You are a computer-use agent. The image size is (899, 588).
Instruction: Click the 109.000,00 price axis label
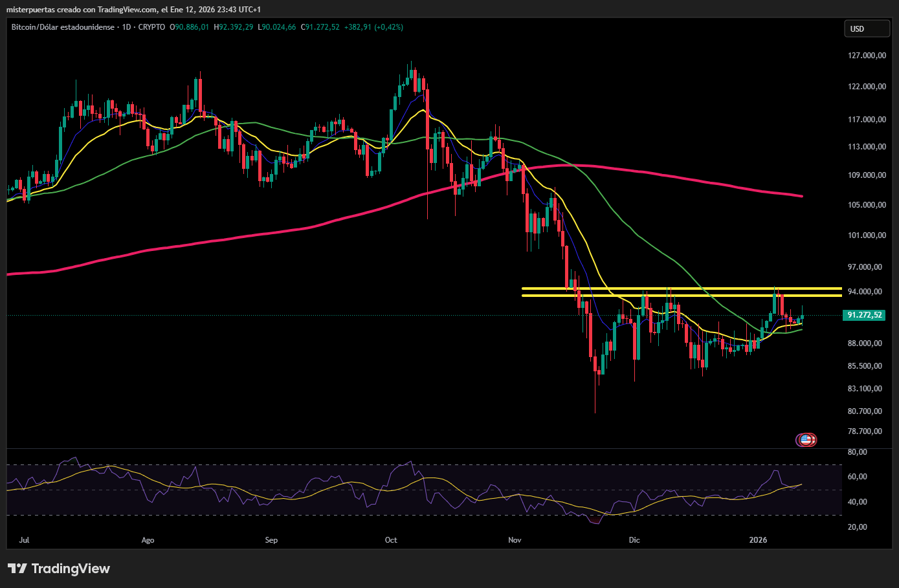tap(867, 175)
